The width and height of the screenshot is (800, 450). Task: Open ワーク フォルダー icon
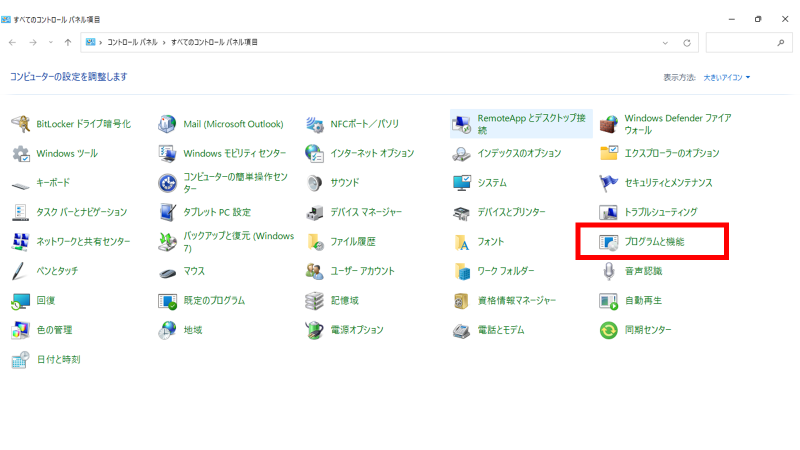pyautogui.click(x=462, y=271)
